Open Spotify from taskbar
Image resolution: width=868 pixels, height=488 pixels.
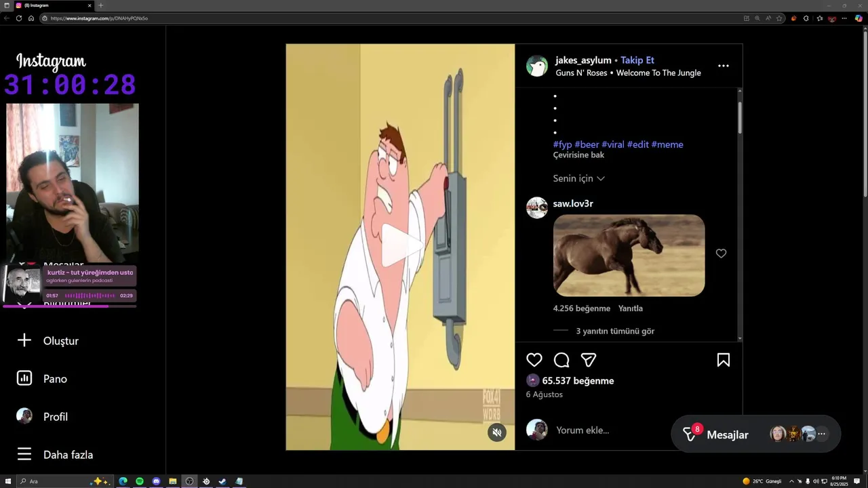click(x=140, y=481)
